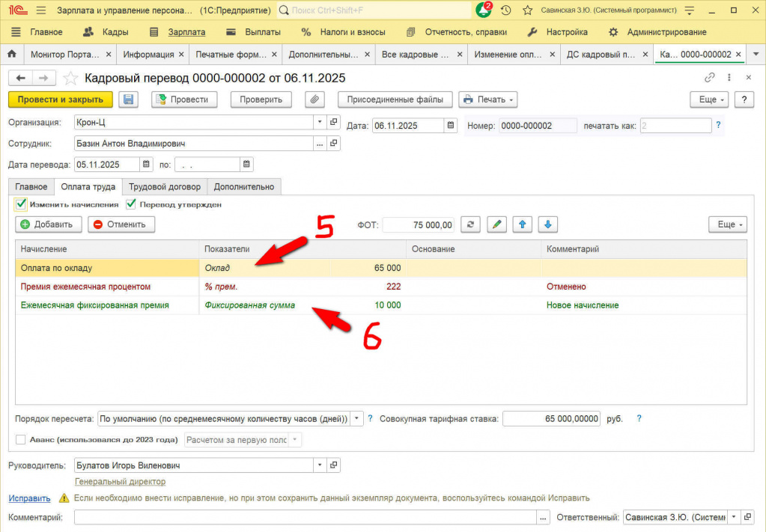Viewport: 766px width, 532px height.
Task: Click Провести и закрыть button
Action: point(61,100)
